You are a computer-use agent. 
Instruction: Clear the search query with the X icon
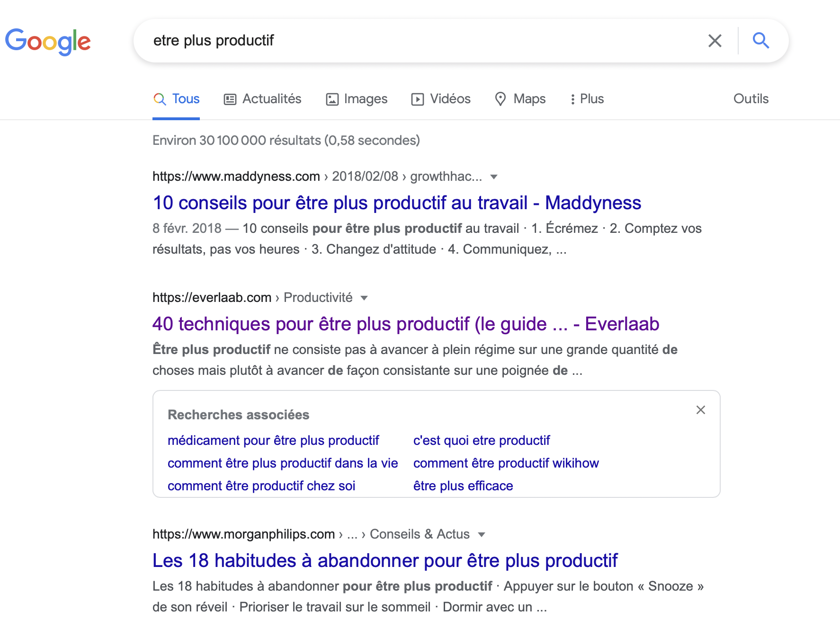[x=715, y=41]
